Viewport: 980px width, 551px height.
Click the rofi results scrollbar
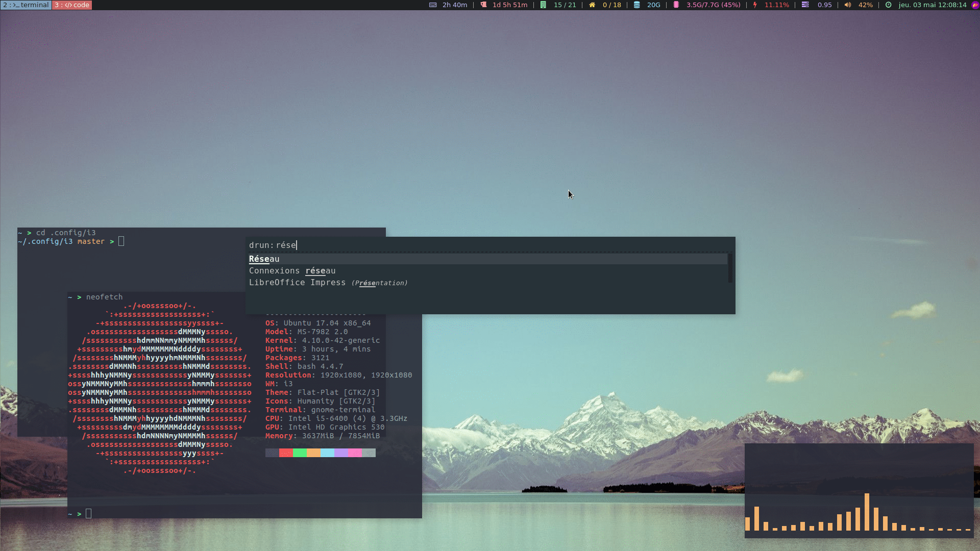coord(730,268)
